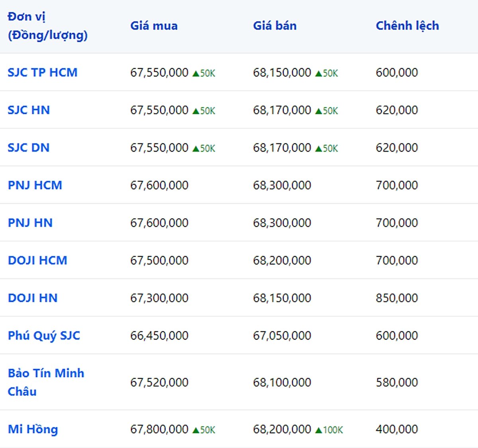Open the Bảo Tín Minh Châu link
Image resolution: width=478 pixels, height=448 pixels.
click(x=46, y=382)
